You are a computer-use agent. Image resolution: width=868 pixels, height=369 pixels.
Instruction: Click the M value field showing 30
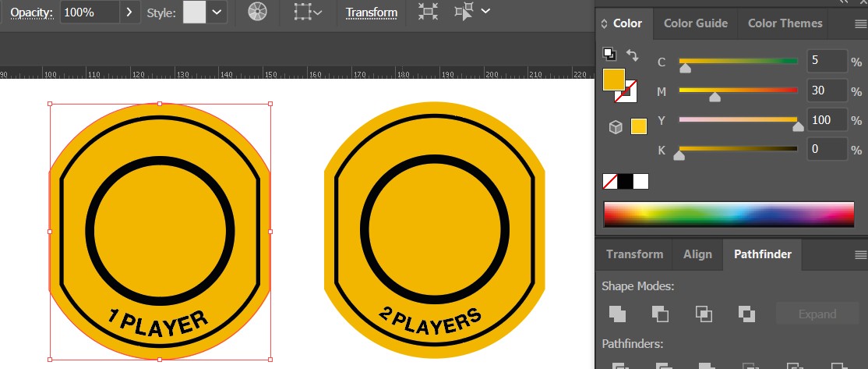point(827,90)
